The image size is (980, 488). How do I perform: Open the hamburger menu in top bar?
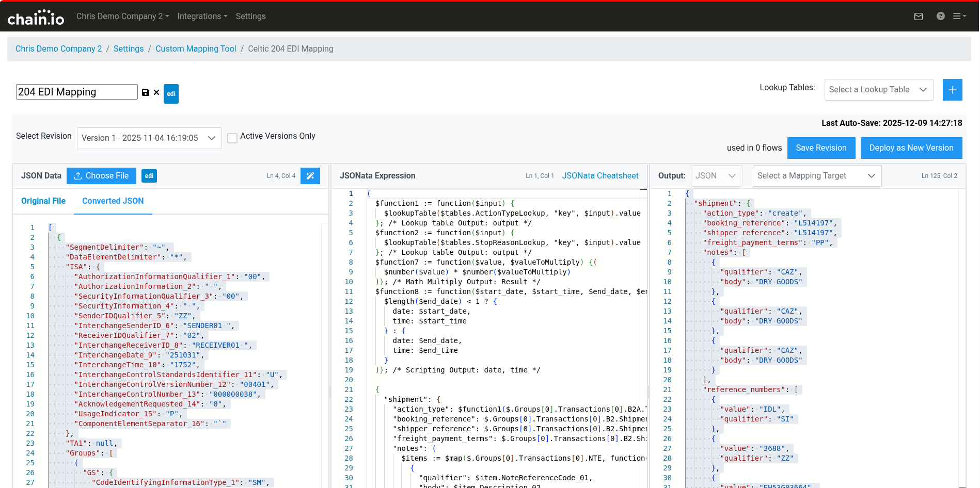(959, 17)
